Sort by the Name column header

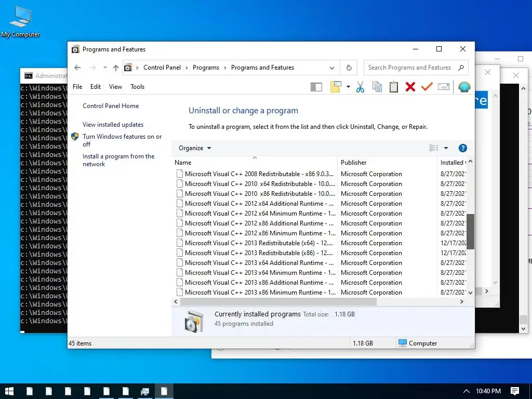(x=255, y=162)
